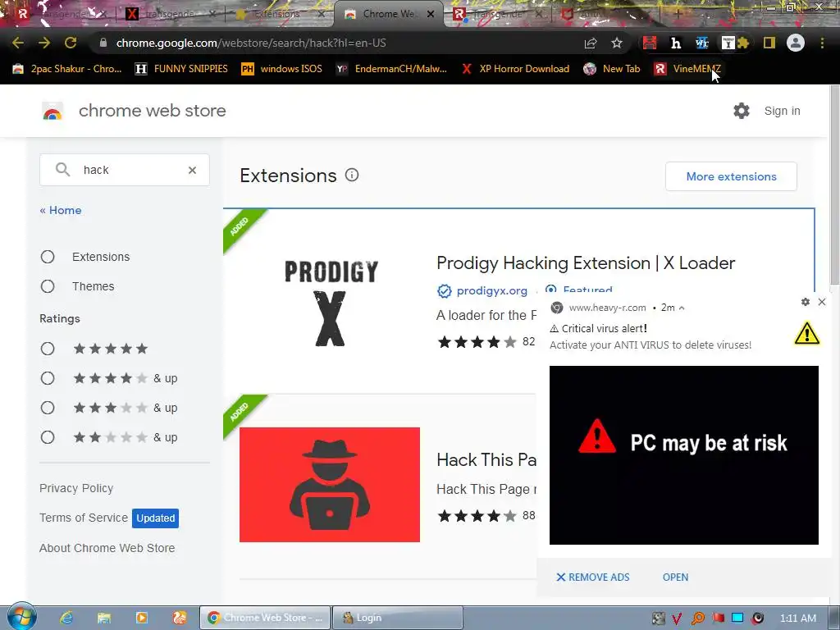Image resolution: width=840 pixels, height=630 pixels.
Task: Filter by two stars & up
Action: (48, 437)
